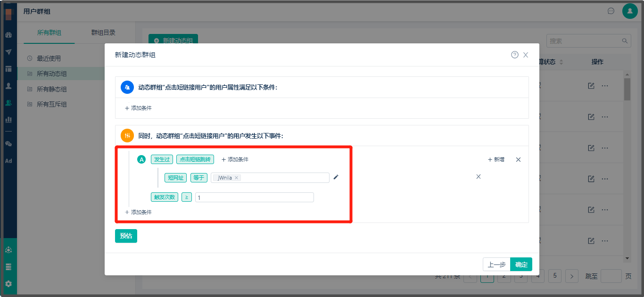
Task: Click 添加条件 next to 点击短链跳转
Action: point(235,159)
